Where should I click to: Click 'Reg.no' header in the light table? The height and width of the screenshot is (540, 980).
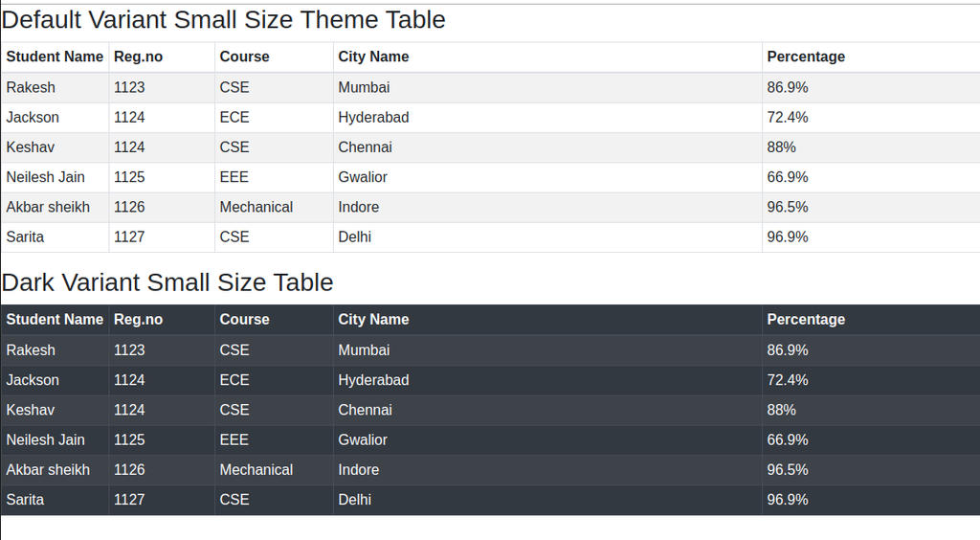[x=138, y=56]
